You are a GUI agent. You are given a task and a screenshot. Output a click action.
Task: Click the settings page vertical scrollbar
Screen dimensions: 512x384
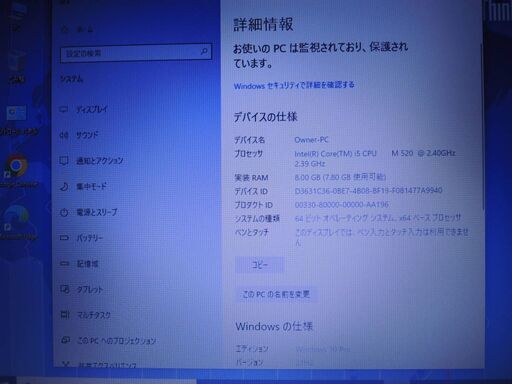coord(481,127)
